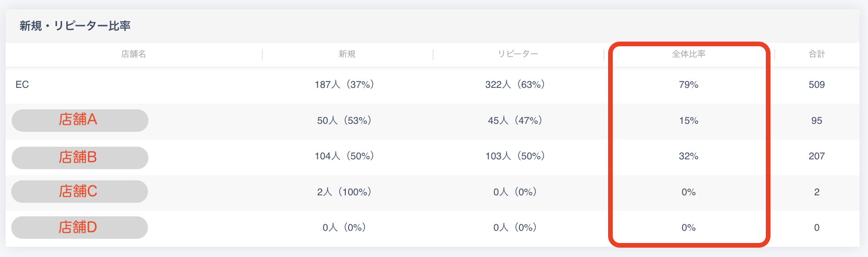Select the EC row name
This screenshot has height=257, width=868.
point(22,85)
